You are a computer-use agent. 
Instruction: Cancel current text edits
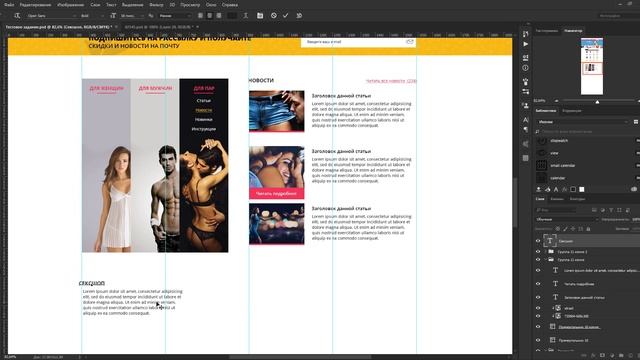coord(273,16)
